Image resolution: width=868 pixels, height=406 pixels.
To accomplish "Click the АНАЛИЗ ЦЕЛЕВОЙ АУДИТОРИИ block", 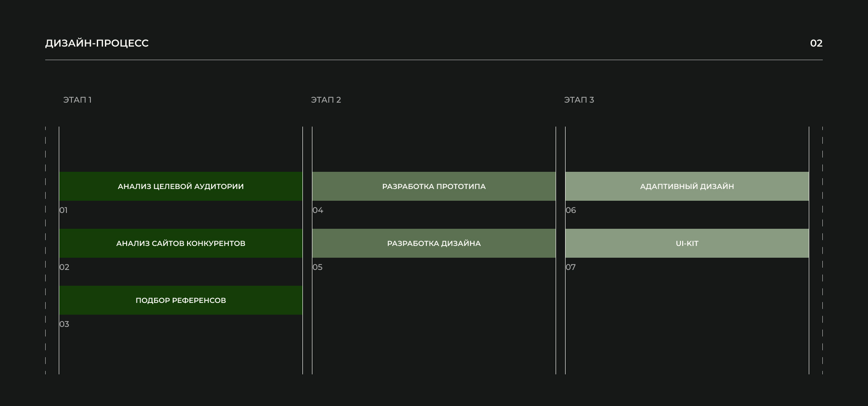I will click(181, 186).
